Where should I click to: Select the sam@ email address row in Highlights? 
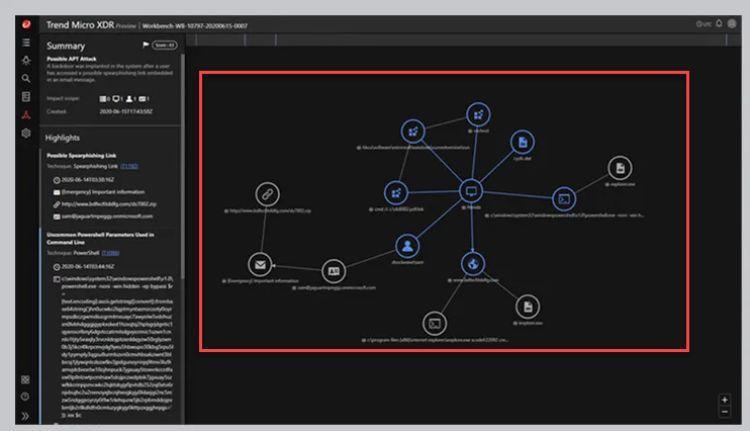103,216
